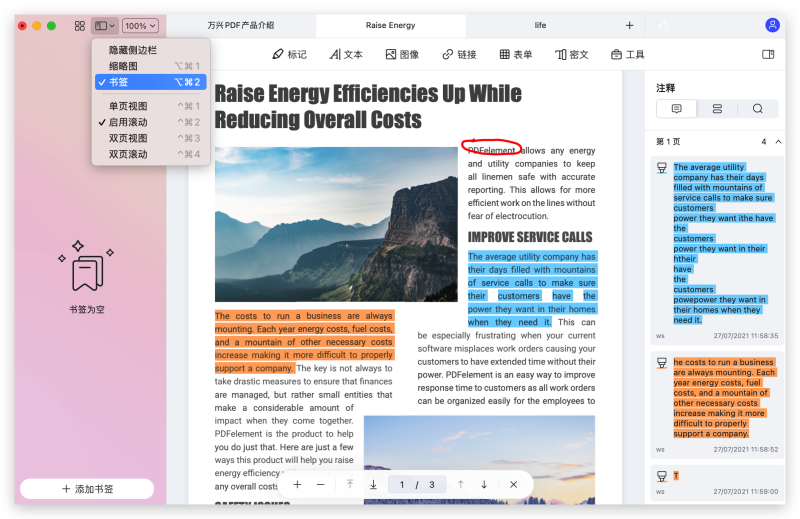Click the 标记 markup tool
Image resolution: width=800 pixels, height=519 pixels.
(x=289, y=54)
